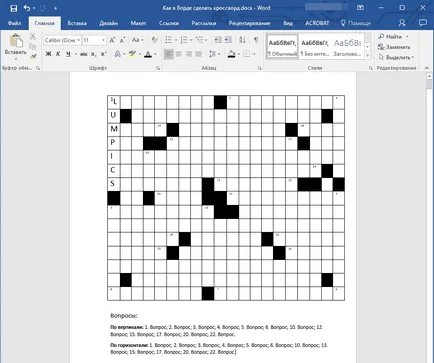The height and width of the screenshot is (363, 434).
Task: Toggle bold (Ж) formatting
Action: click(x=49, y=54)
